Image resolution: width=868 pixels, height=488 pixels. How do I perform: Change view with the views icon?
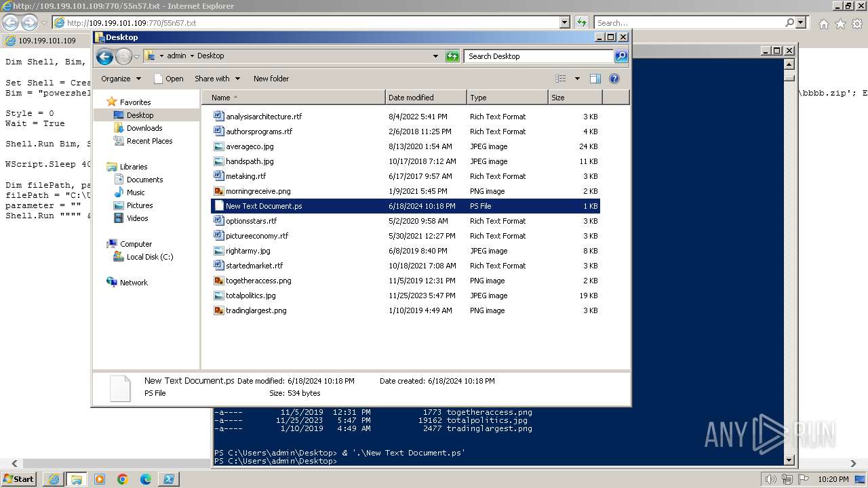[561, 79]
